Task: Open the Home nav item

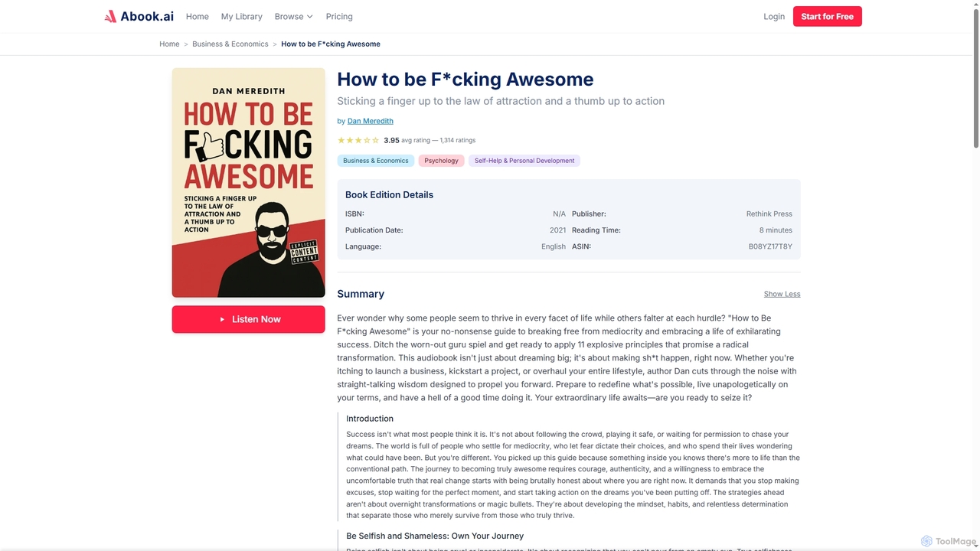Action: (x=198, y=16)
